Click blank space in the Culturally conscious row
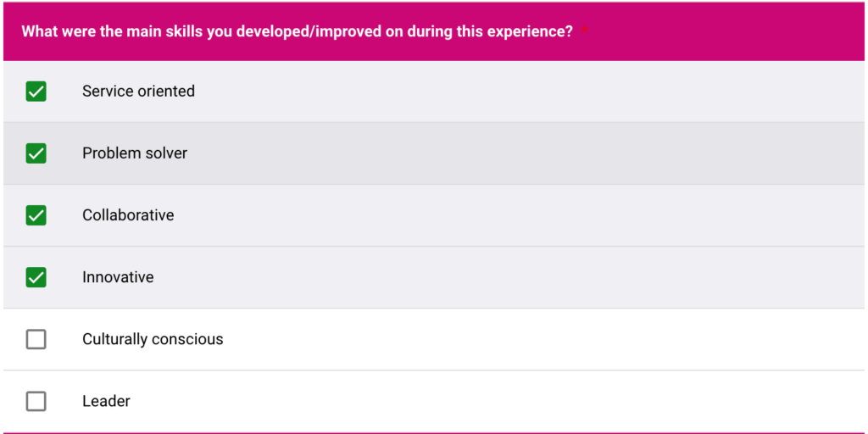Screen dimensions: 868x434 509,339
